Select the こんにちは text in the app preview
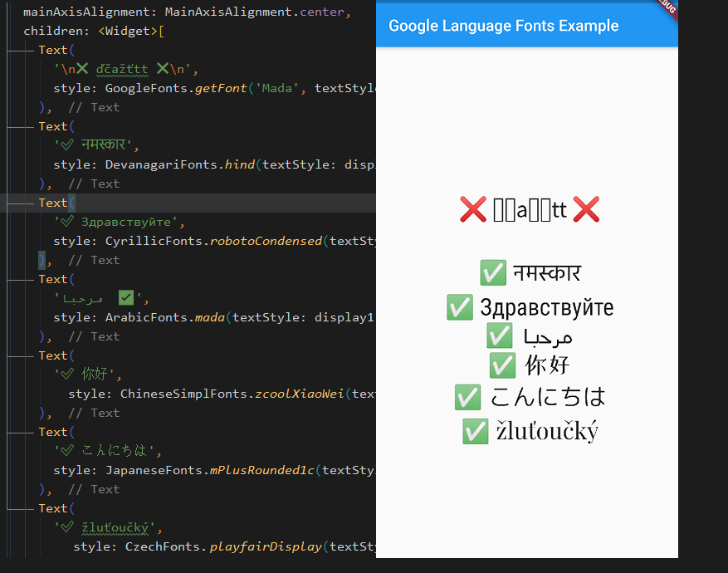Screen dimensions: 728x573 point(548,397)
